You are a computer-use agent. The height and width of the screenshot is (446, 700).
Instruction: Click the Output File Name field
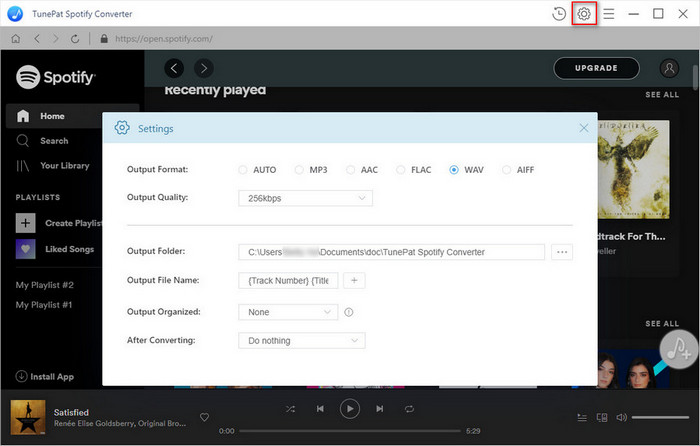[x=288, y=280]
